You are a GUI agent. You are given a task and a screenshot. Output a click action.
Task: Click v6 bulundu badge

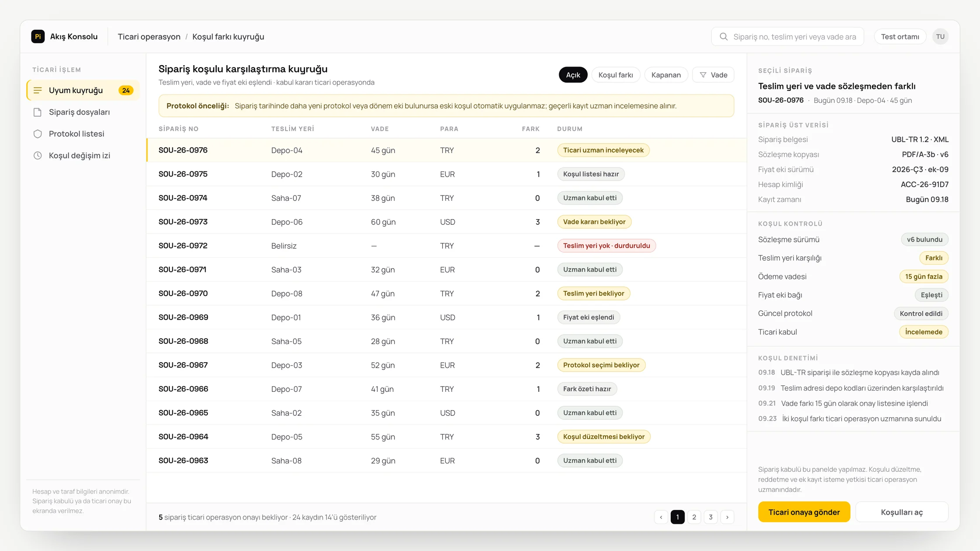coord(924,240)
